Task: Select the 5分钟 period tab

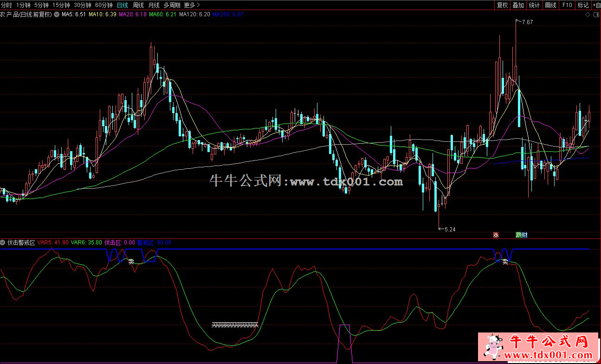Action: [x=42, y=5]
